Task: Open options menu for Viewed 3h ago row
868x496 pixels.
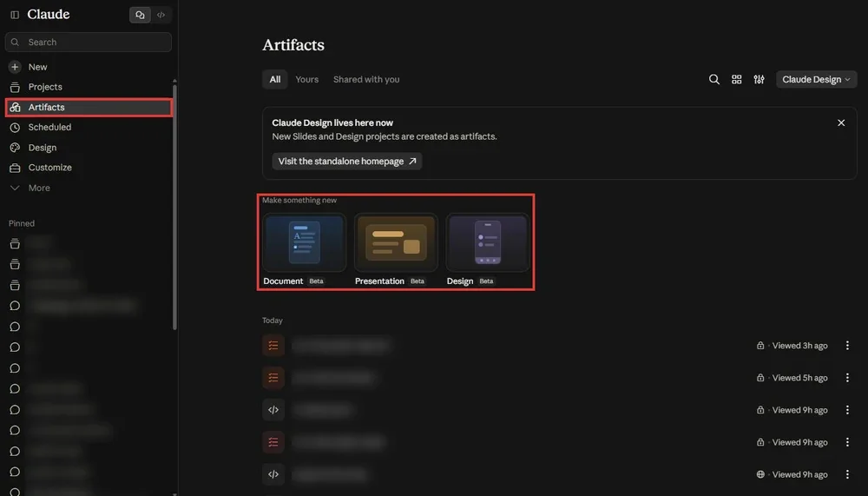Action: [847, 345]
